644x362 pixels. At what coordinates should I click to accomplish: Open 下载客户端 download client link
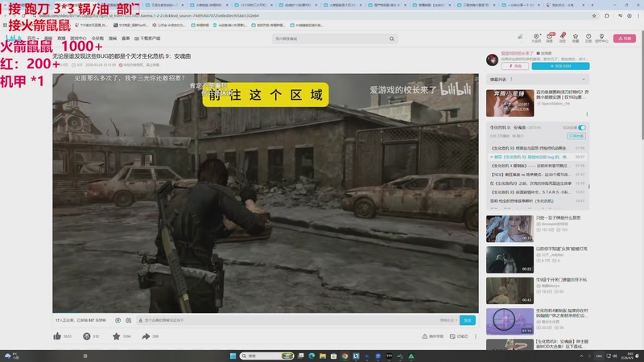(147, 38)
